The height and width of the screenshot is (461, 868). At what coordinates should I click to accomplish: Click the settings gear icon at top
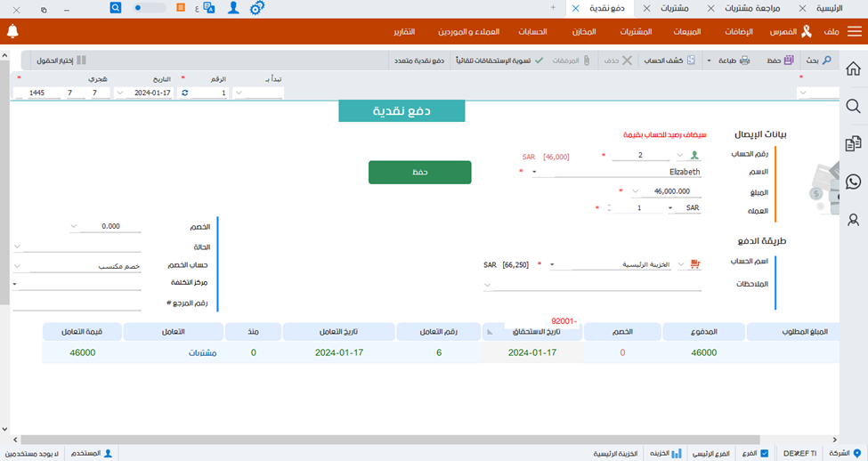point(256,7)
